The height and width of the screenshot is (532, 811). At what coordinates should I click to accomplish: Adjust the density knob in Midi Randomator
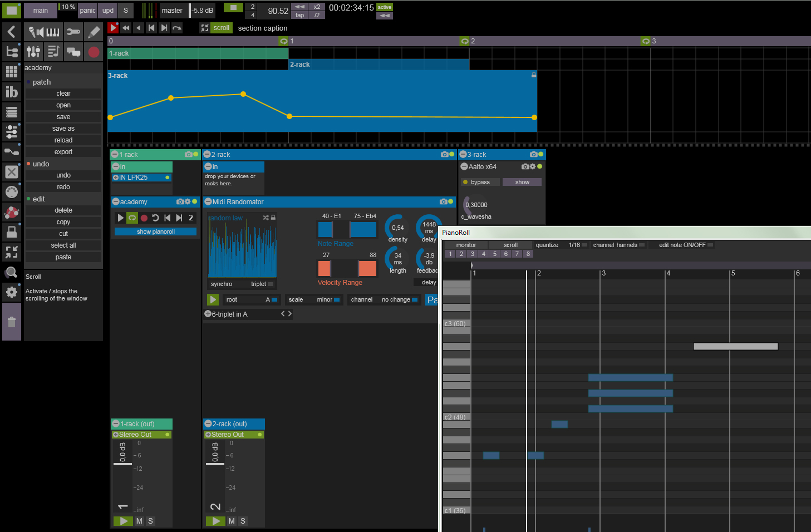[397, 228]
